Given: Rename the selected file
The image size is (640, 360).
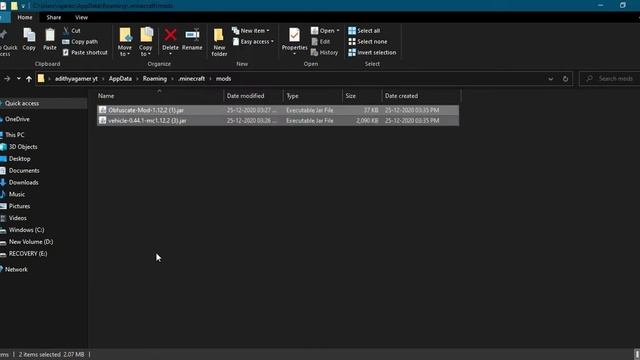Looking at the screenshot, I should pyautogui.click(x=192, y=40).
